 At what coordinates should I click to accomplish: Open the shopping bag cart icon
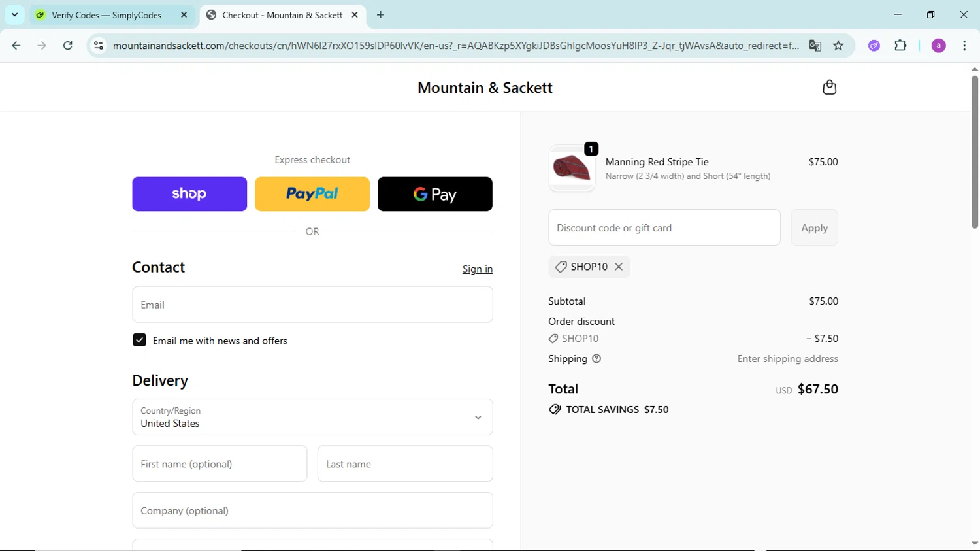829,87
